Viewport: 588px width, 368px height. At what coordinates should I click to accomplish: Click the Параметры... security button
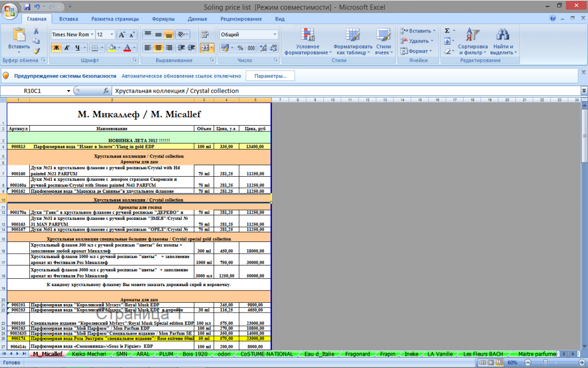click(x=270, y=76)
